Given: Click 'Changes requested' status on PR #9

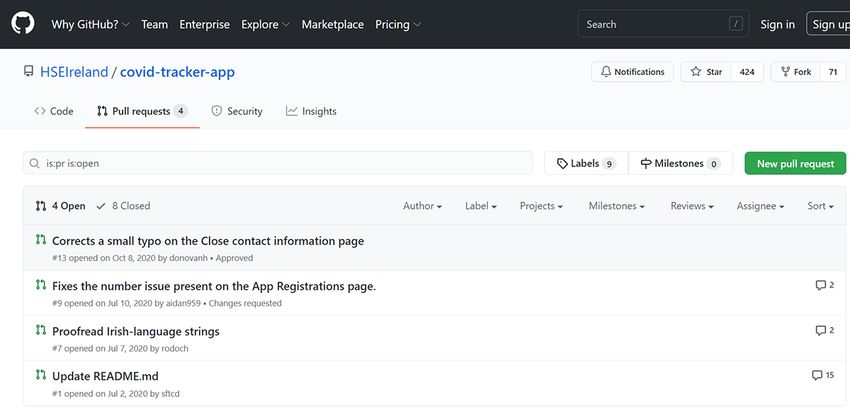Looking at the screenshot, I should tap(245, 303).
